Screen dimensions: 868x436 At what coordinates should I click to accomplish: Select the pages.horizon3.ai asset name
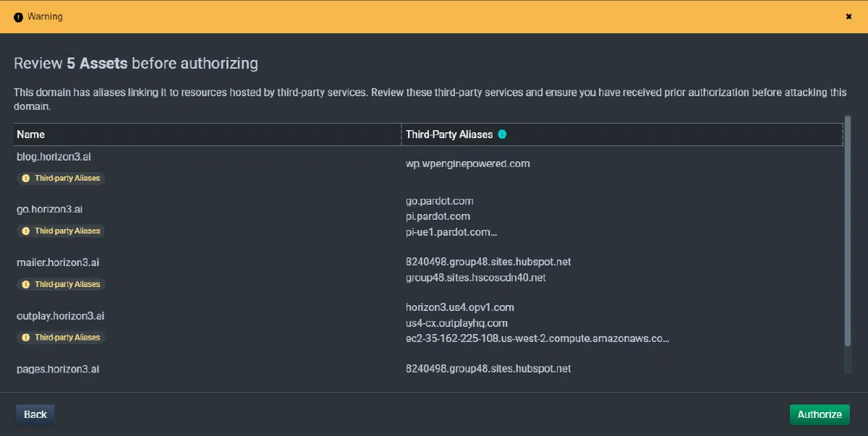[58, 369]
